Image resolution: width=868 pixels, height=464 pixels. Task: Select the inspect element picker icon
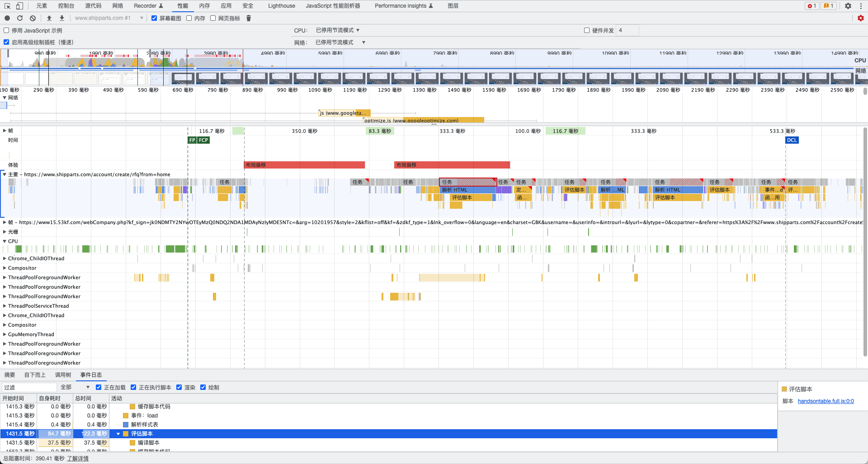click(x=7, y=6)
